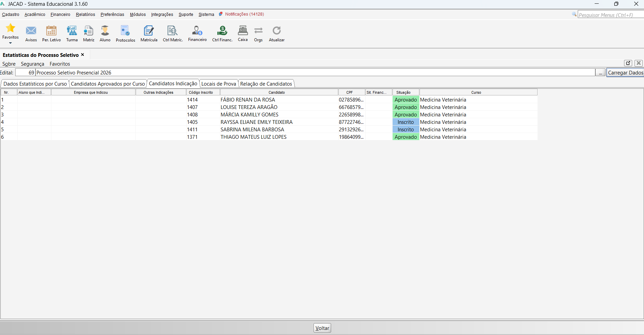Open the Favoritos submenu item

pos(60,64)
